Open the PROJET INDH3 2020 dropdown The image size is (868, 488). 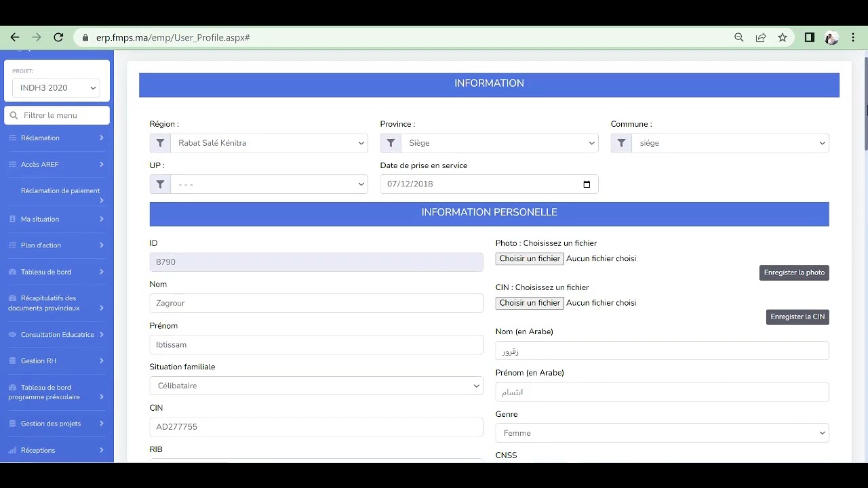click(56, 87)
